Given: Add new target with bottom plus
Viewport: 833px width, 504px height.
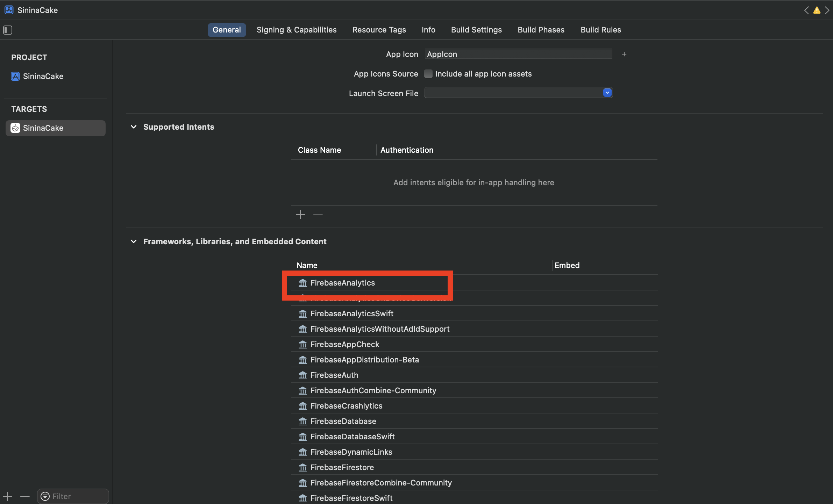Looking at the screenshot, I should (8, 496).
